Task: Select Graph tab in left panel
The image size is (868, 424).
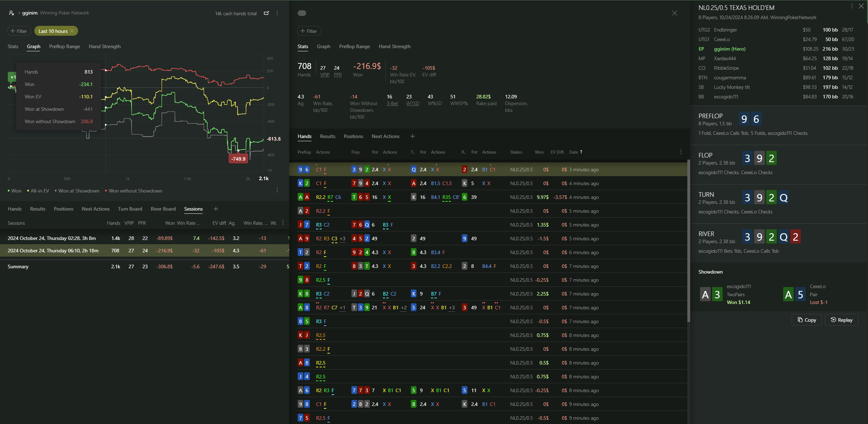Action: click(34, 46)
